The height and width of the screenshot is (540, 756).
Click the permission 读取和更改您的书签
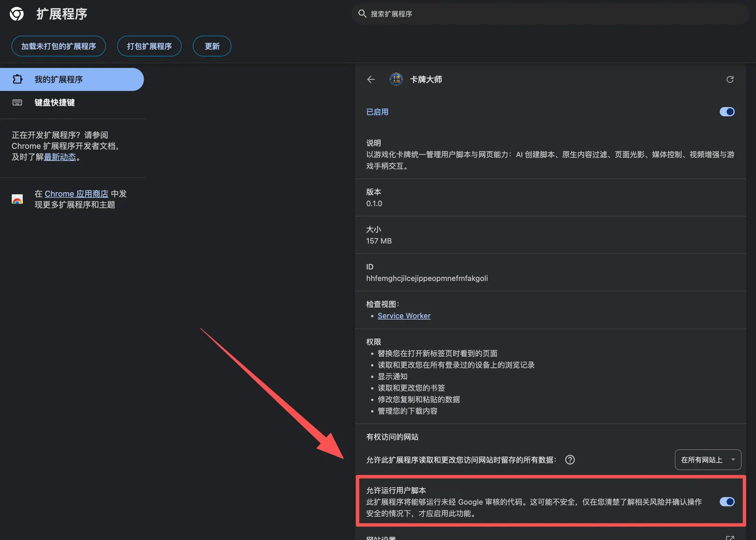411,388
